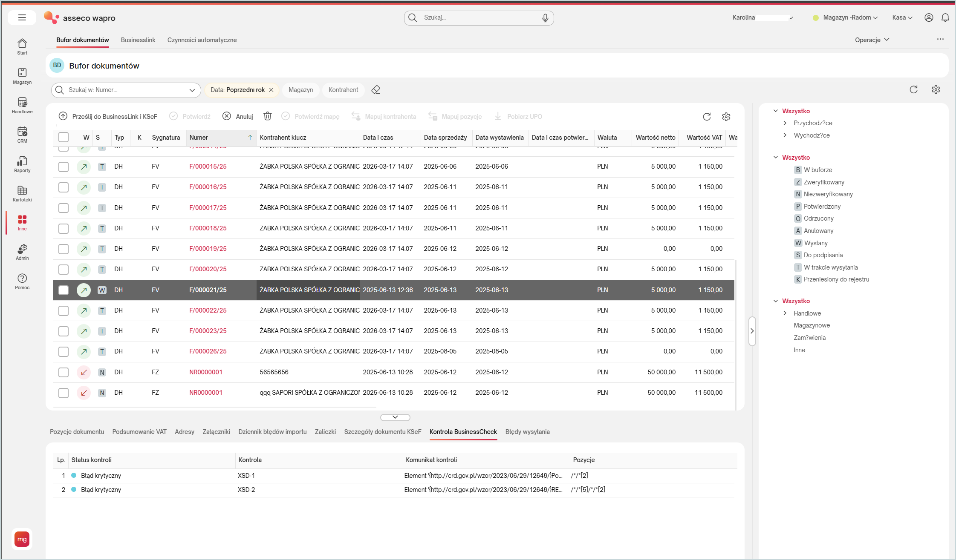Click the trash delete icon in toolbar
Screen dimensions: 956x560
point(268,116)
